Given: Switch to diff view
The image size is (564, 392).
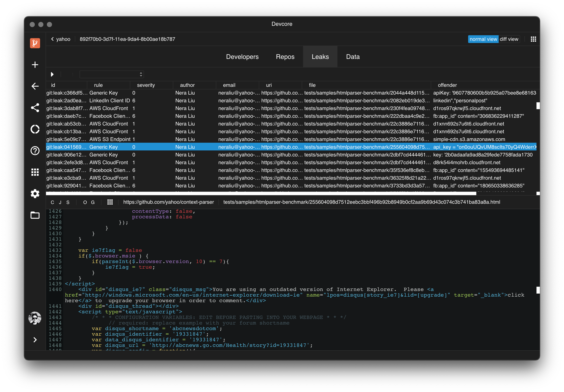Looking at the screenshot, I should (x=509, y=39).
